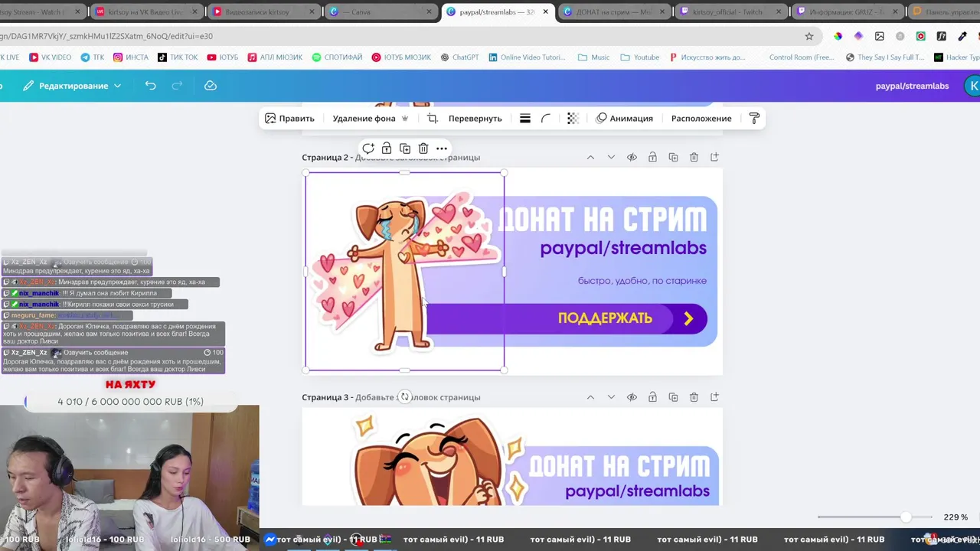Move Страница 2 down
The height and width of the screenshot is (551, 980).
point(611,157)
